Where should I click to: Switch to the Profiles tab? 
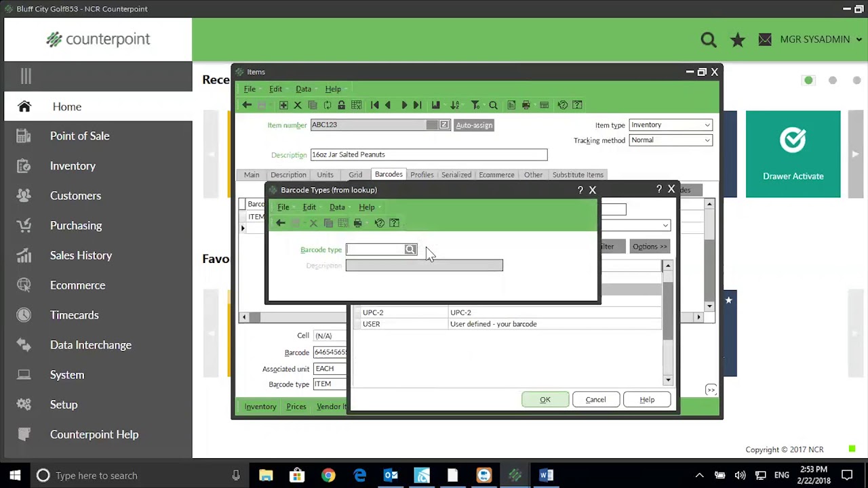pos(422,175)
